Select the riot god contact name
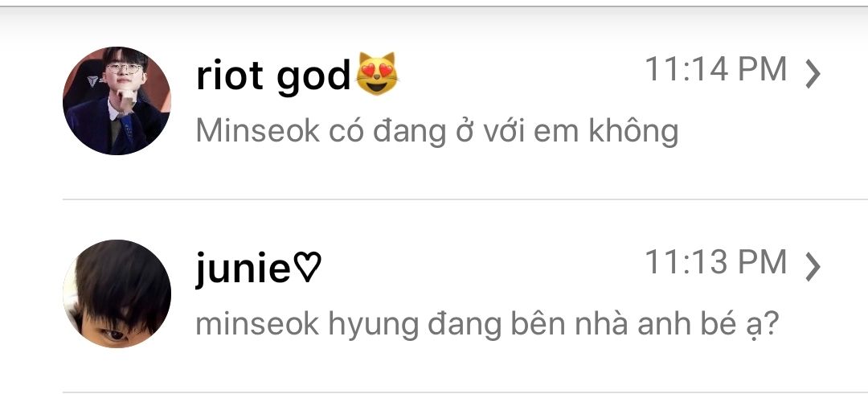868x394 pixels. (x=273, y=76)
